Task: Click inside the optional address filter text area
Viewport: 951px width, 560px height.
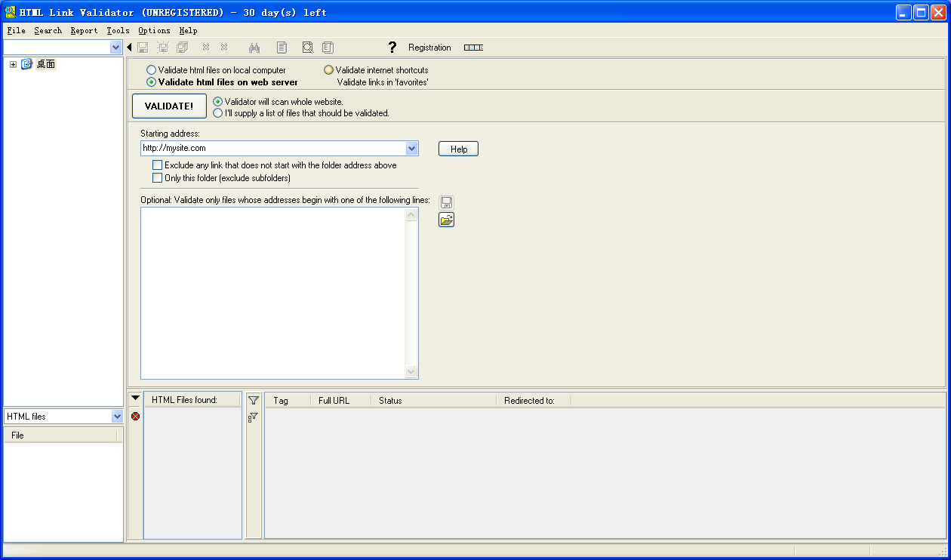Action: point(273,293)
